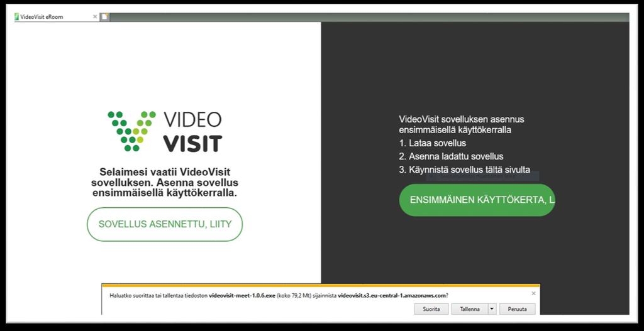
Task: Click the 'VideoVisit sovelluksen asennus' heading text
Action: pyautogui.click(x=462, y=125)
